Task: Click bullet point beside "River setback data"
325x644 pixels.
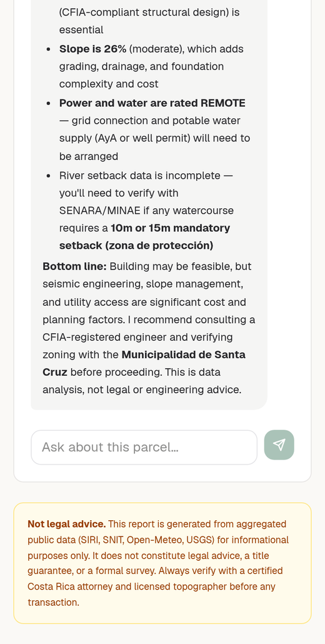Action: pyautogui.click(x=49, y=176)
